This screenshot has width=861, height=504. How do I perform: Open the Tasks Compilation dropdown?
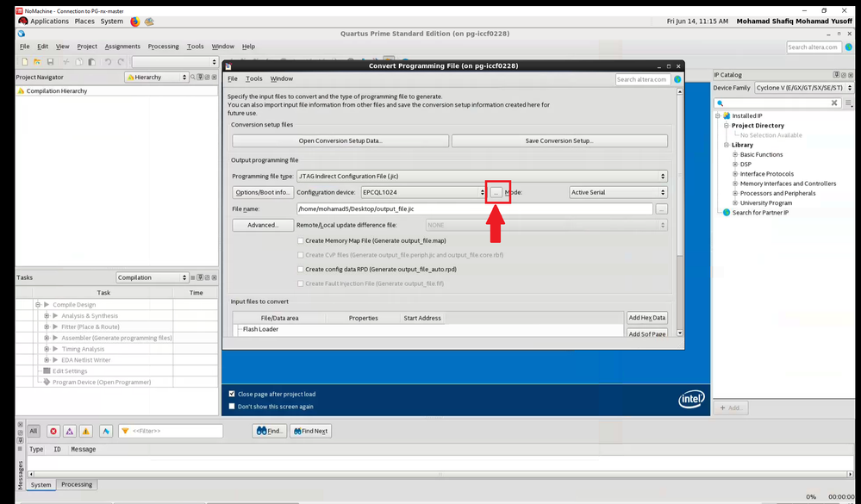pyautogui.click(x=152, y=277)
